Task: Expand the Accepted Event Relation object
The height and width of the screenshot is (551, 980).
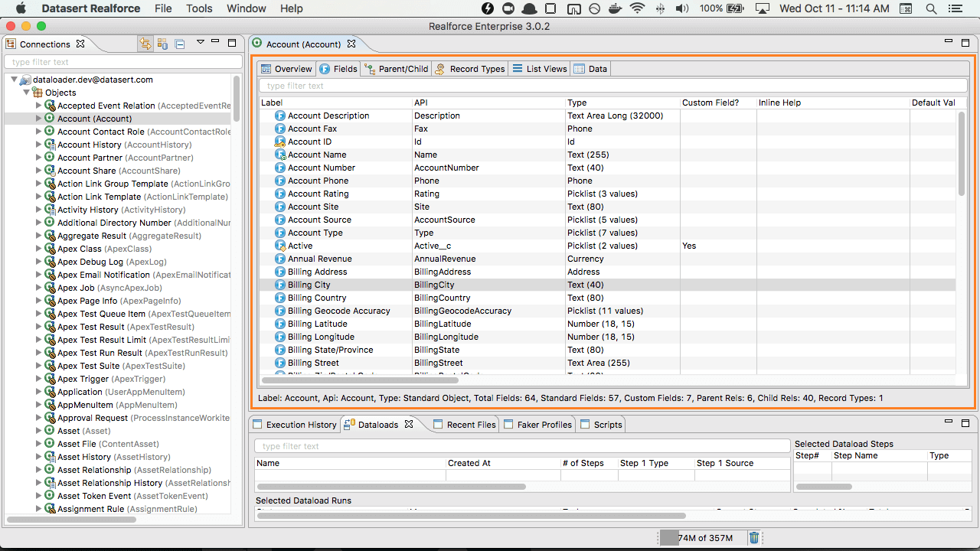Action: [38, 106]
